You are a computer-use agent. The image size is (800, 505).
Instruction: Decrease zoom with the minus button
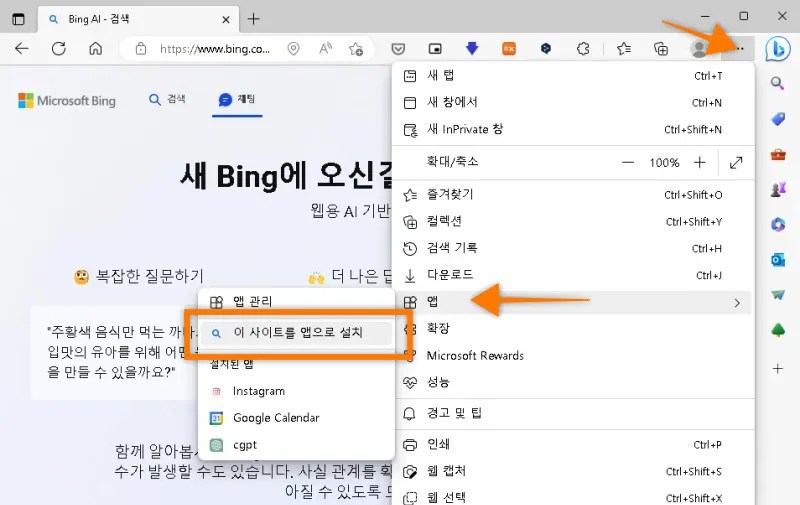[x=628, y=163]
